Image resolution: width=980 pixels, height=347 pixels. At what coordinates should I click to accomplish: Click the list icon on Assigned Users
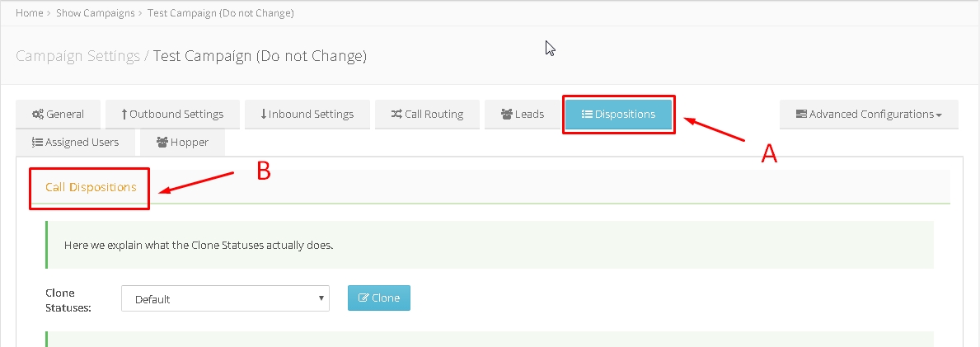pos(37,143)
